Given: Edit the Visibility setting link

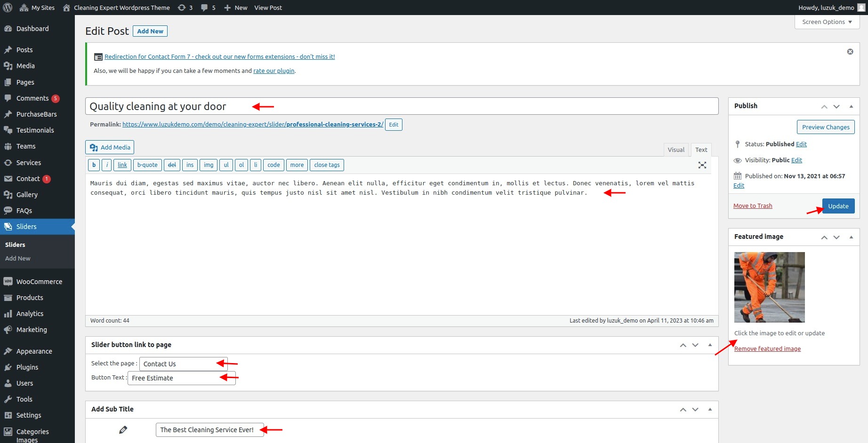Looking at the screenshot, I should point(796,160).
